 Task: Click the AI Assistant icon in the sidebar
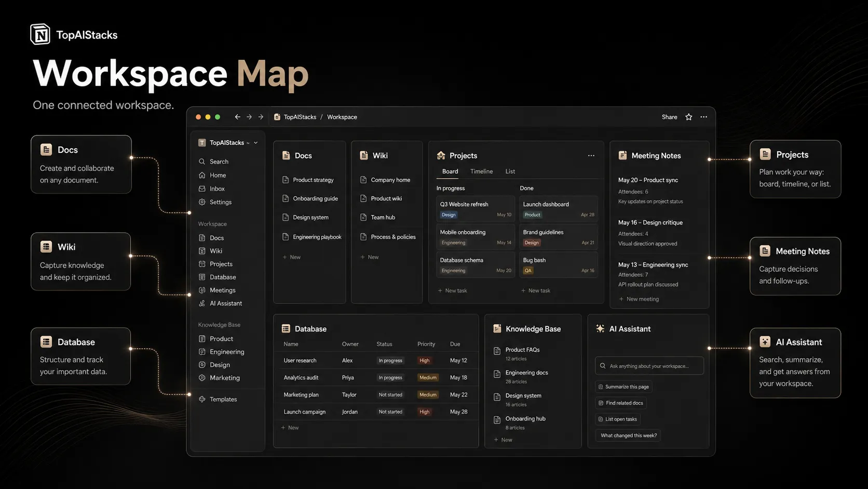(x=202, y=303)
